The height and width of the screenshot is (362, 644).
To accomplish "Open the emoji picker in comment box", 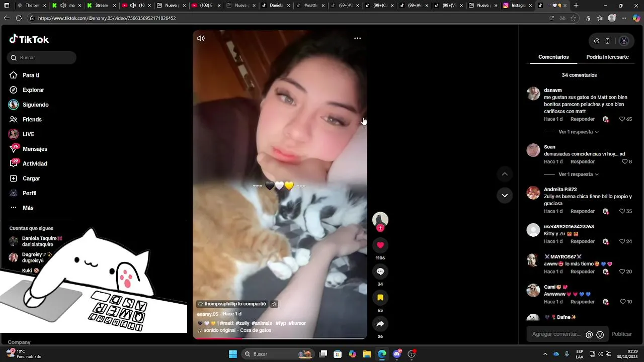I will click(600, 334).
